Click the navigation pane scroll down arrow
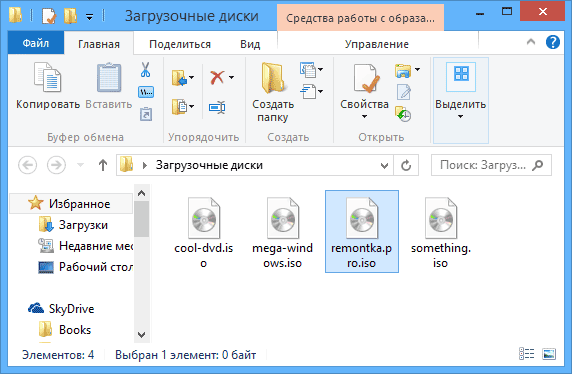 pos(142,334)
